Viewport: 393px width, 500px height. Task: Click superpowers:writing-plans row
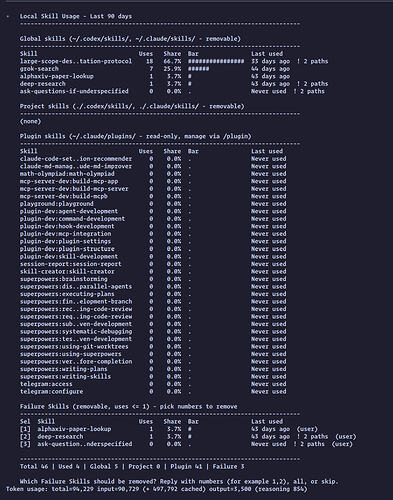pyautogui.click(x=153, y=369)
